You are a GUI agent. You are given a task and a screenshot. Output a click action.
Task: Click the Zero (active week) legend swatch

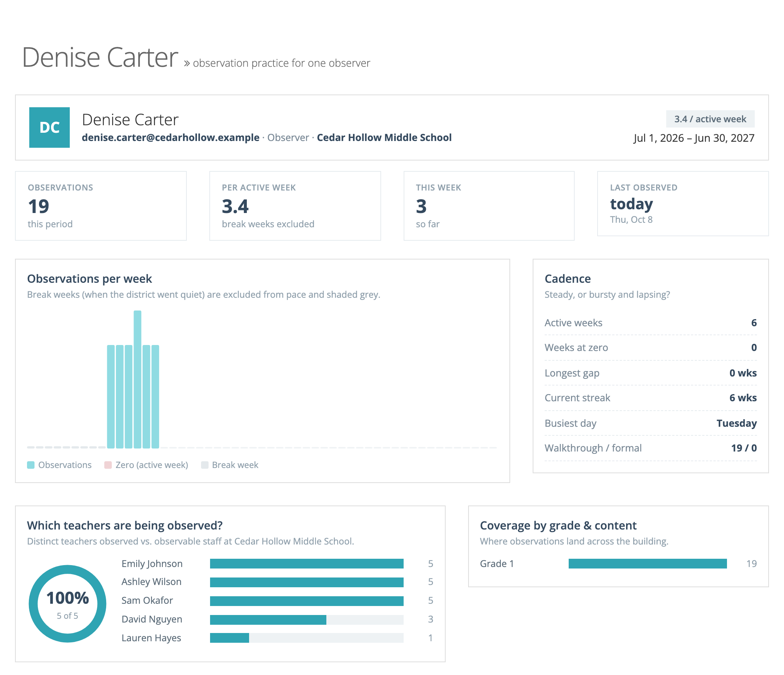pos(108,465)
